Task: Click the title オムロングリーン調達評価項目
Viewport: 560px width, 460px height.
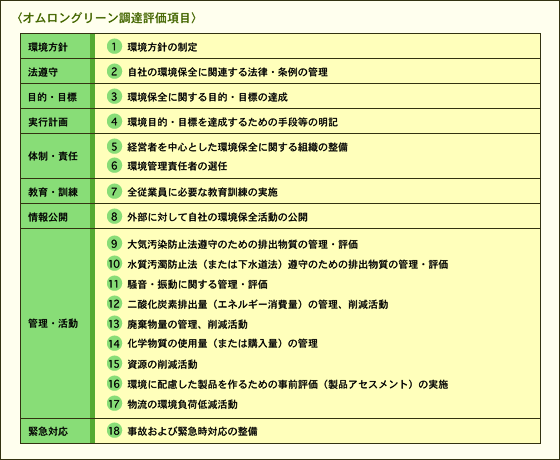Action: [106, 18]
